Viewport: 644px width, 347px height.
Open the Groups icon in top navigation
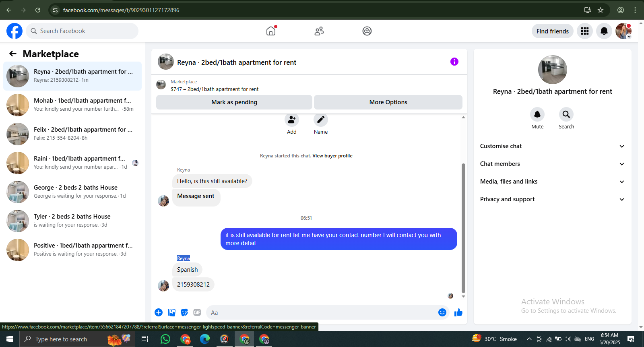[367, 31]
